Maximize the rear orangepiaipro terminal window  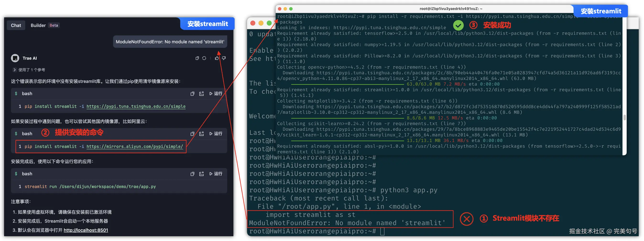click(x=269, y=23)
